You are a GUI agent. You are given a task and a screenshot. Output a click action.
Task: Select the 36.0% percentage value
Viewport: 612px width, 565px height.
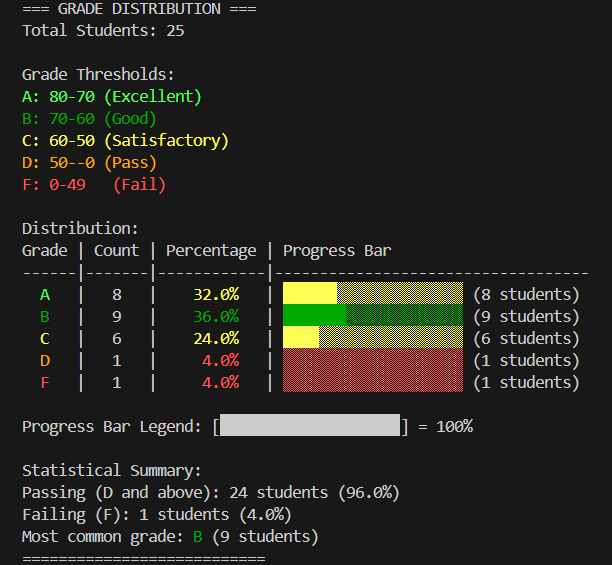(216, 316)
